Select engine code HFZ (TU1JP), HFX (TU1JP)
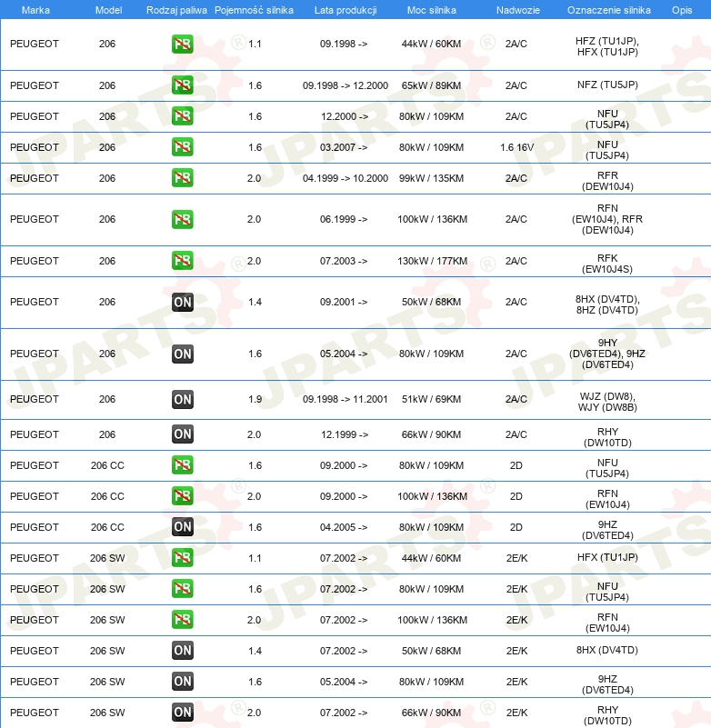Image resolution: width=711 pixels, height=728 pixels. coord(607,46)
